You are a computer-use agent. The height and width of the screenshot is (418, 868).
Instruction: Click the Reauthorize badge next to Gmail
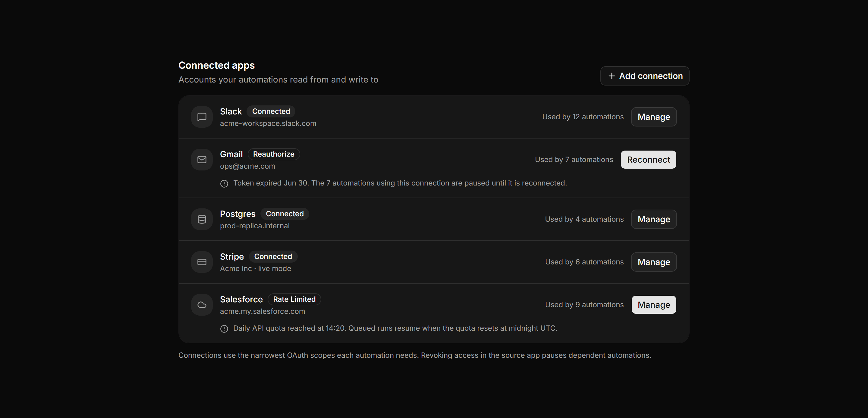tap(274, 154)
